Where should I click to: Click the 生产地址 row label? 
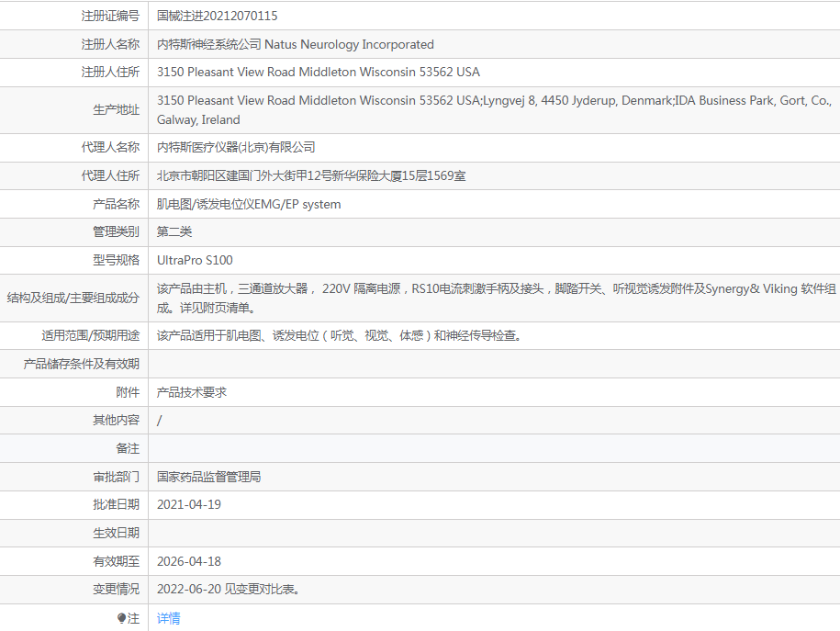point(117,110)
